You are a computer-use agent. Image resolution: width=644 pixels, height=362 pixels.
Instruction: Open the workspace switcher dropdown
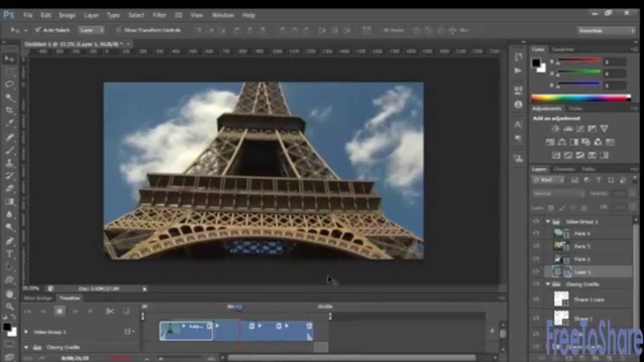coord(606,30)
